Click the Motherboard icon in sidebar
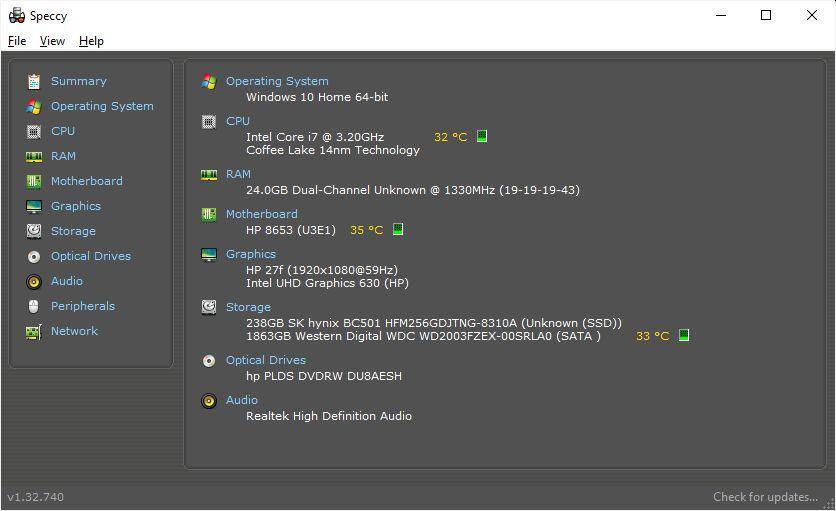836x511 pixels. coord(34,181)
